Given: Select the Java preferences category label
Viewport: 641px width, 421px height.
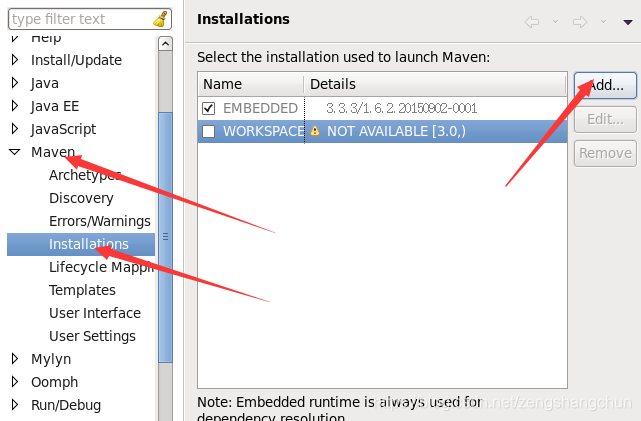Looking at the screenshot, I should pos(45,83).
